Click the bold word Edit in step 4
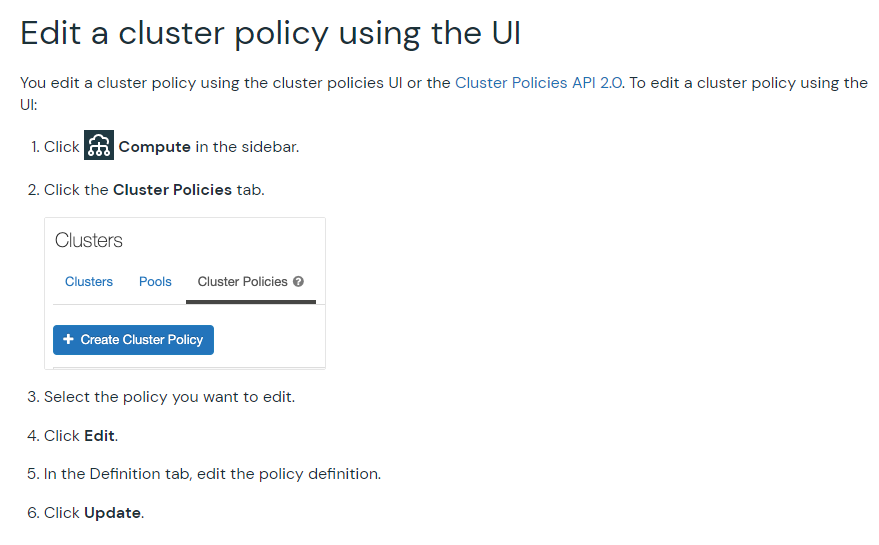Viewport: 879px width, 545px height. (x=100, y=436)
